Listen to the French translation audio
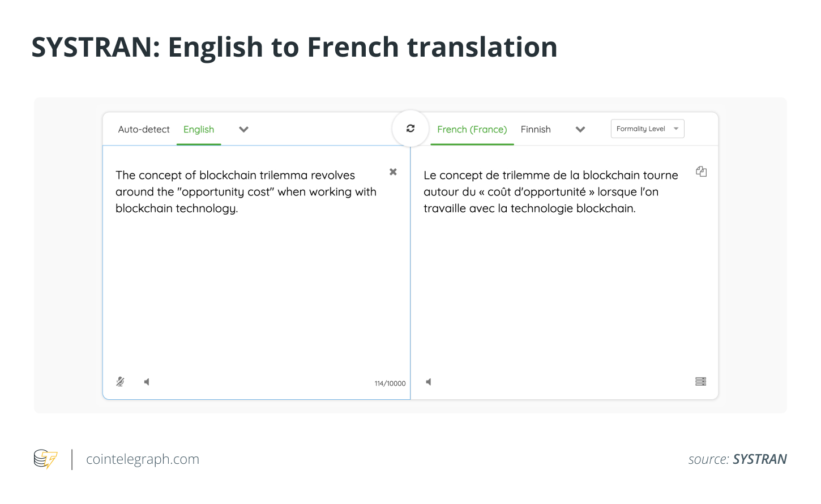Image resolution: width=821 pixels, height=504 pixels. [429, 382]
